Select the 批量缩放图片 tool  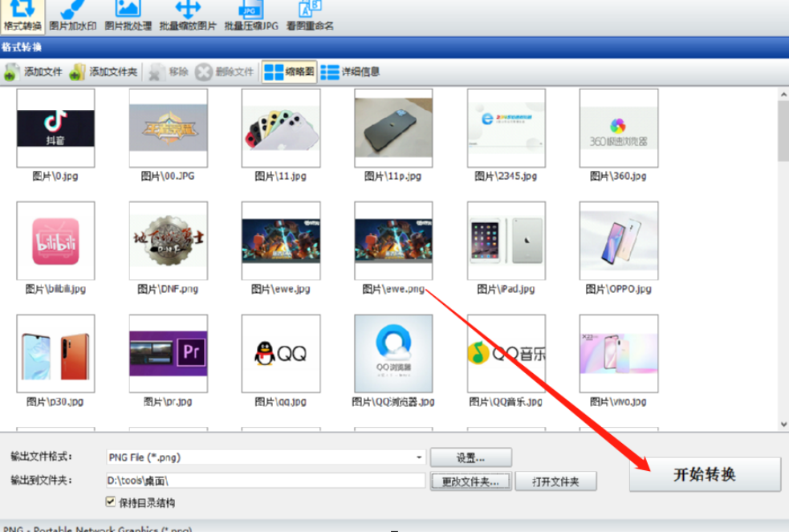[188, 14]
